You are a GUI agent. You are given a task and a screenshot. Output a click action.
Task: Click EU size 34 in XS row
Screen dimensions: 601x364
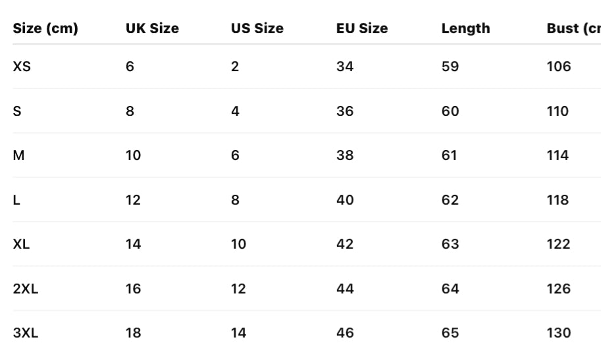point(345,66)
